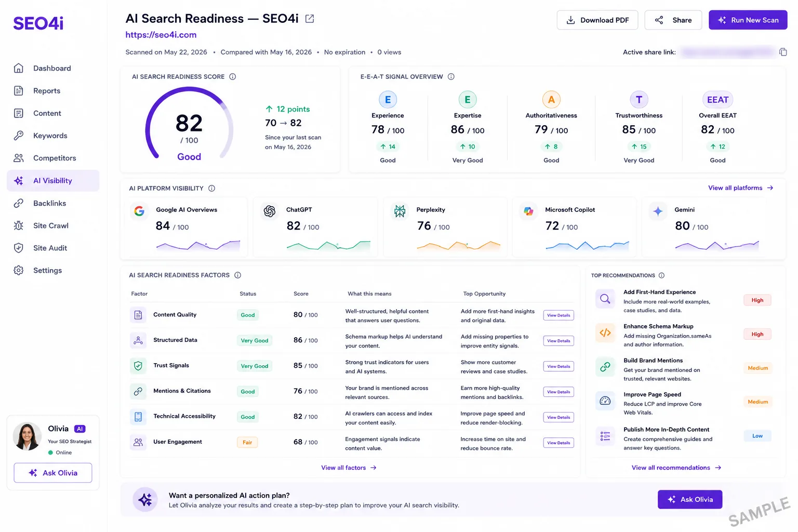798x532 pixels.
Task: Show info for AI Search Readiness Factors
Action: [x=237, y=275]
